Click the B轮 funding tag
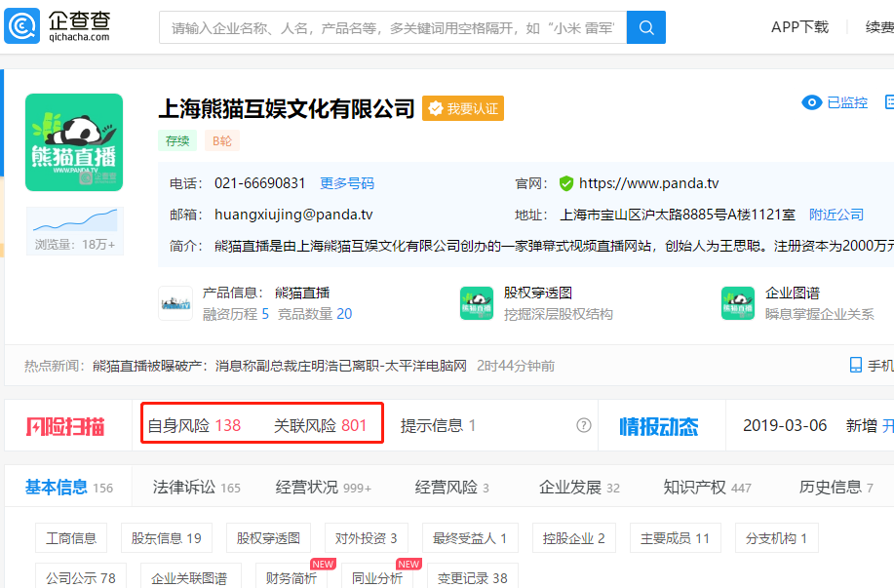This screenshot has height=588, width=894. (x=222, y=140)
